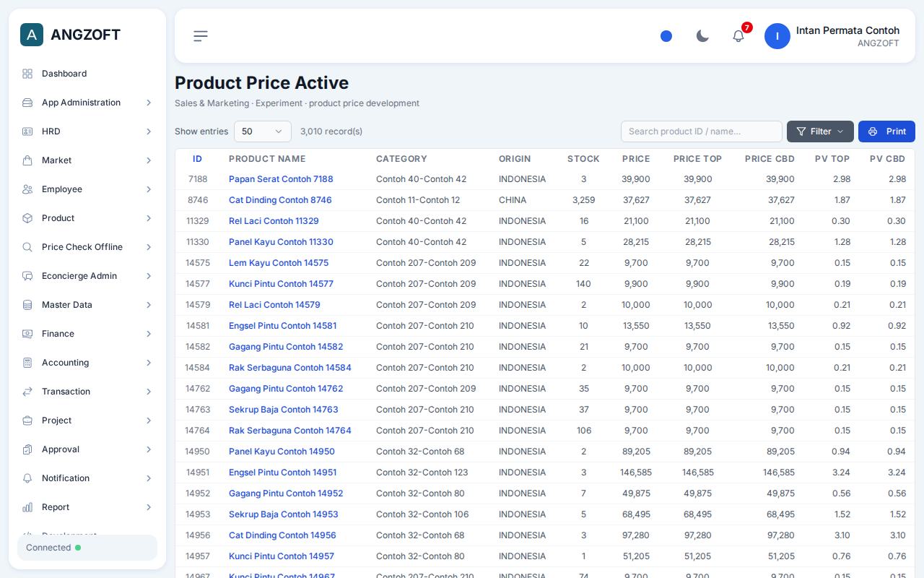924x578 pixels.
Task: Open the Filter dropdown button
Action: coord(820,131)
